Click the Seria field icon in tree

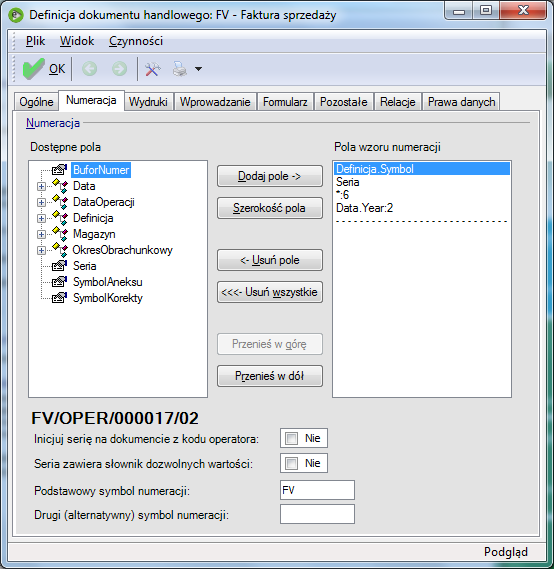pyautogui.click(x=59, y=266)
